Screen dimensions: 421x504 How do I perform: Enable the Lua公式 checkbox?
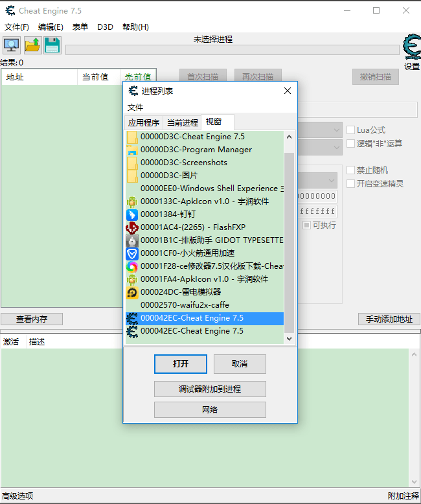[x=350, y=130]
